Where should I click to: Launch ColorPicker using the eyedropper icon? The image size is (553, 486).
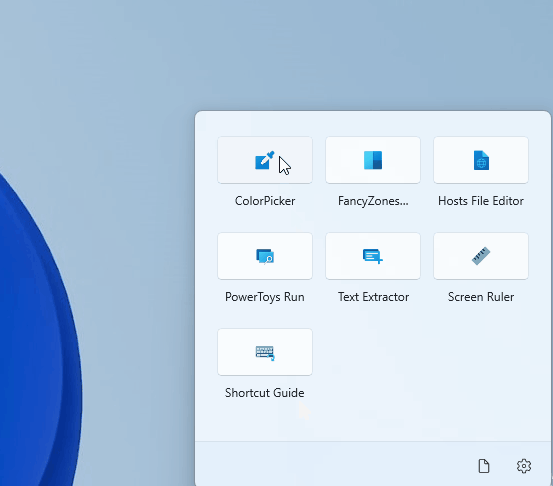coord(265,160)
